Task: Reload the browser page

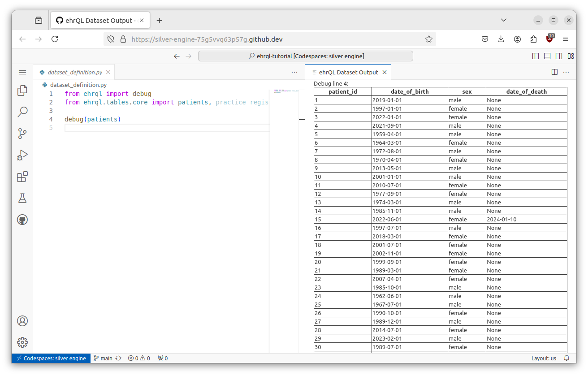Action: [x=55, y=39]
